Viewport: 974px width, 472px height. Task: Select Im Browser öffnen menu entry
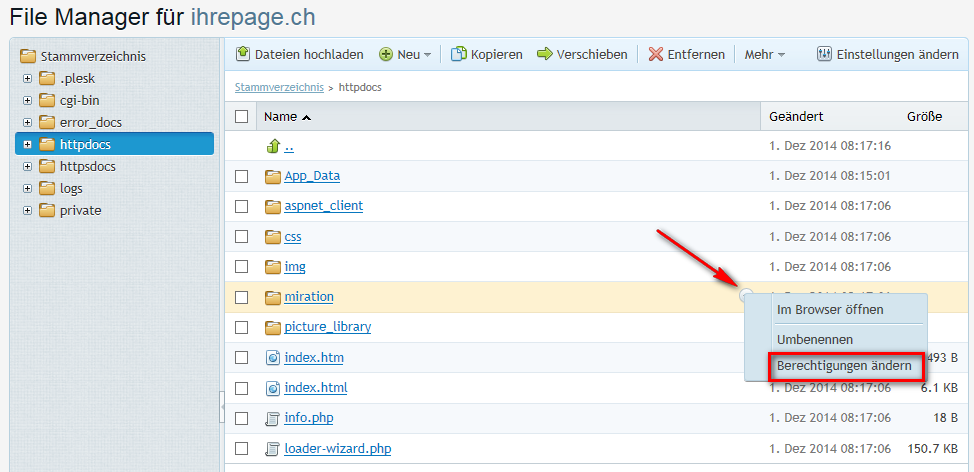(x=830, y=310)
